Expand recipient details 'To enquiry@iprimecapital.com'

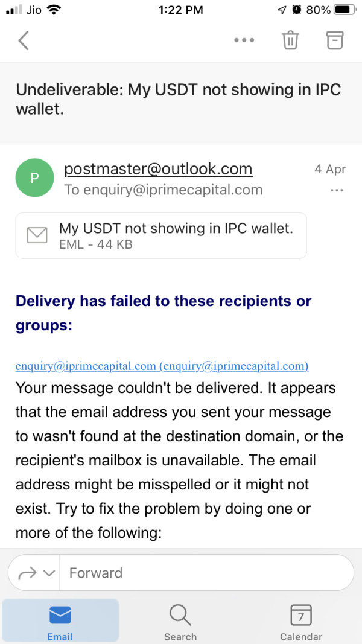(164, 190)
